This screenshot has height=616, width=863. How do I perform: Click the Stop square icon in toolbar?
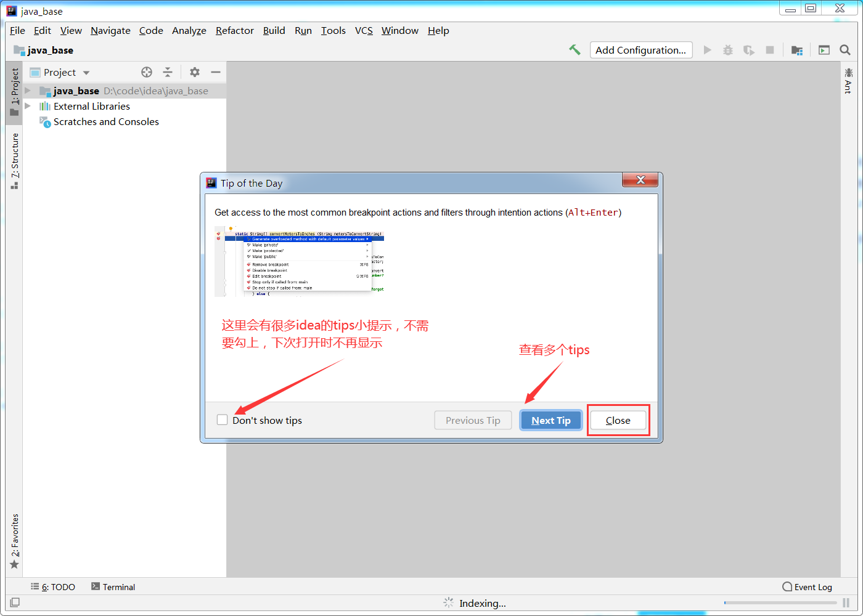pos(770,50)
